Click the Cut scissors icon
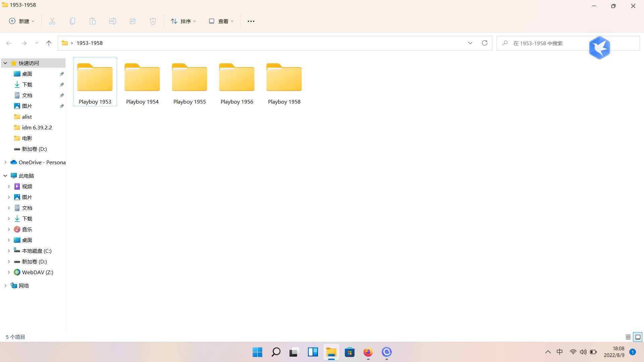 click(x=52, y=21)
